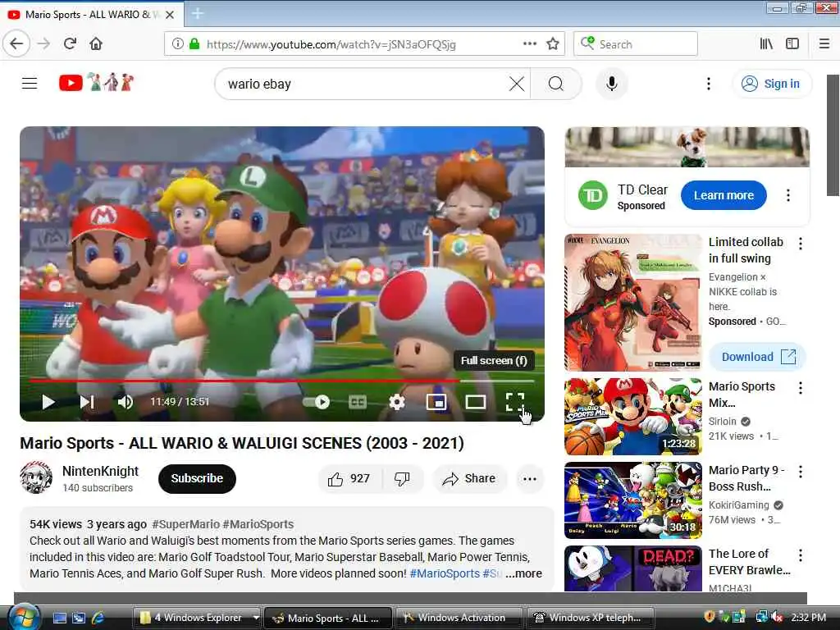Open the Firefox Library icon
Viewport: 840px width, 630px height.
click(767, 44)
